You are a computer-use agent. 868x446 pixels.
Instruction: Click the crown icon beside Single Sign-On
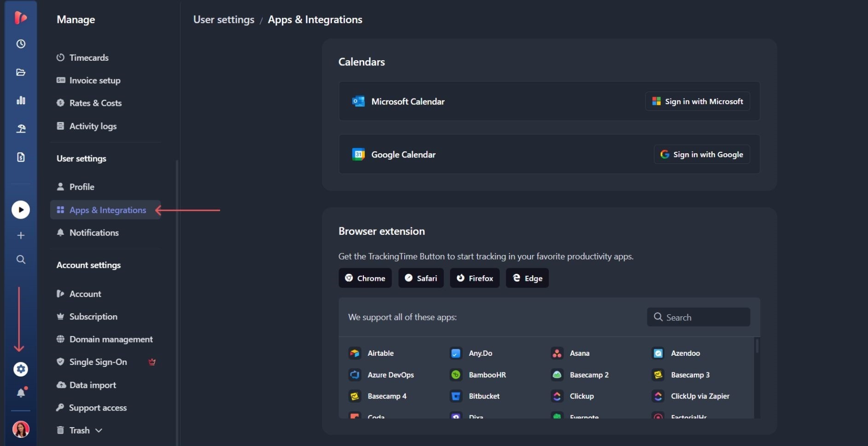[152, 362]
